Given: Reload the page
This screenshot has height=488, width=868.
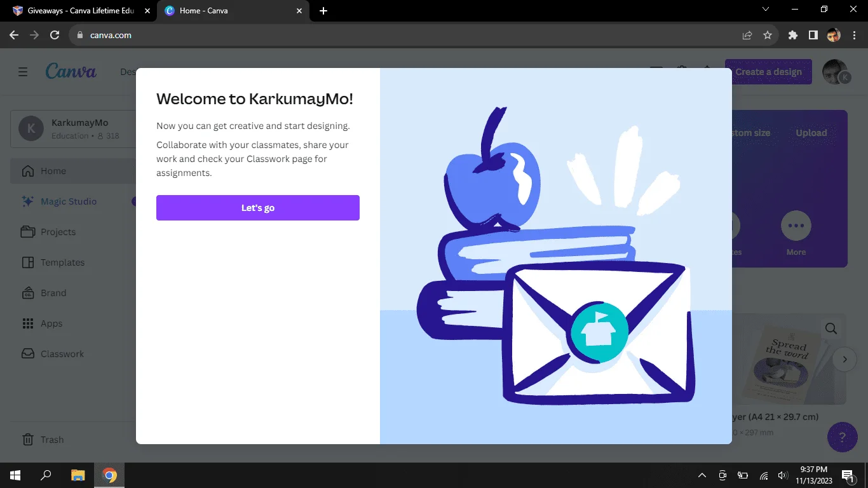Looking at the screenshot, I should pos(55,36).
